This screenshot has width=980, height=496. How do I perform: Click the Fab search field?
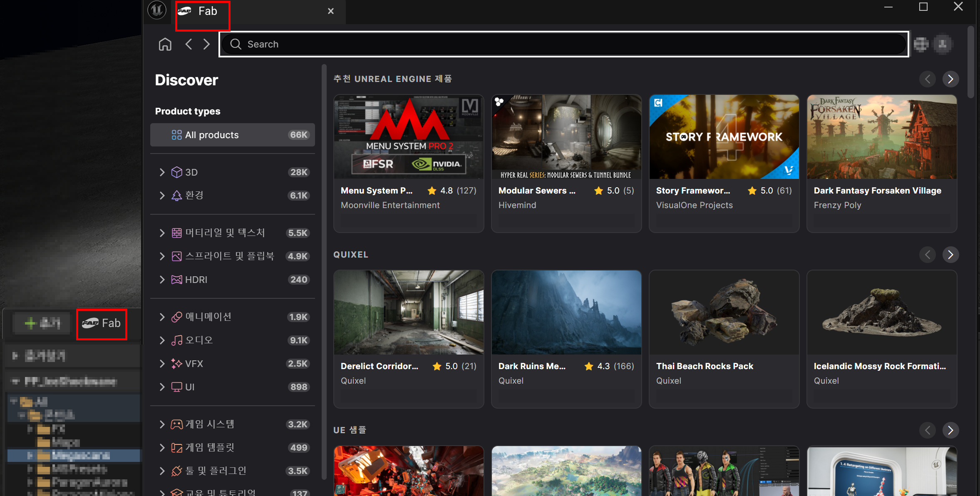pyautogui.click(x=564, y=44)
